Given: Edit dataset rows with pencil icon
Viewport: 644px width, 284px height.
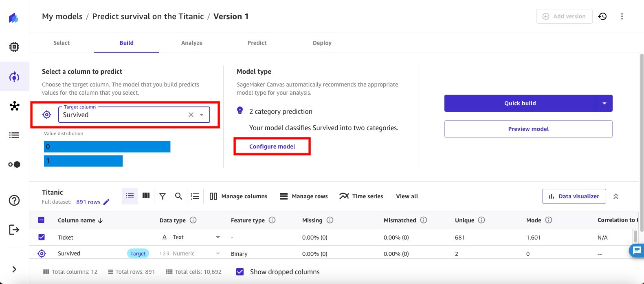Looking at the screenshot, I should click(x=106, y=202).
